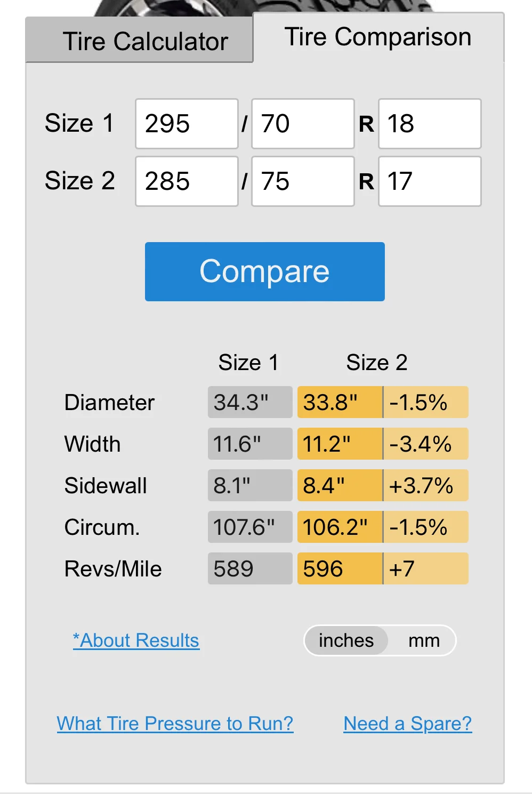Viewport: 532px width, 794px height.
Task: Switch to the Tire Calculator tab
Action: 140,41
